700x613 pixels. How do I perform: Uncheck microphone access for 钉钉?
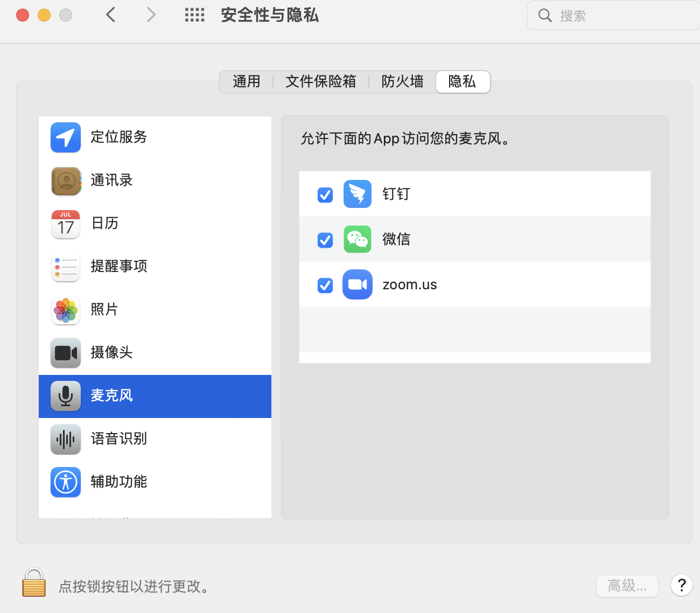point(325,194)
